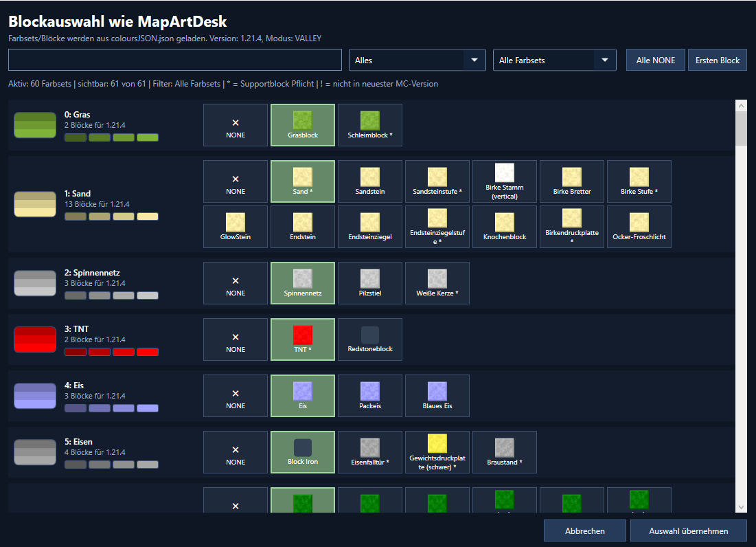This screenshot has width=756, height=547.
Task: Choose the Redstoneblock tile
Action: pos(370,339)
